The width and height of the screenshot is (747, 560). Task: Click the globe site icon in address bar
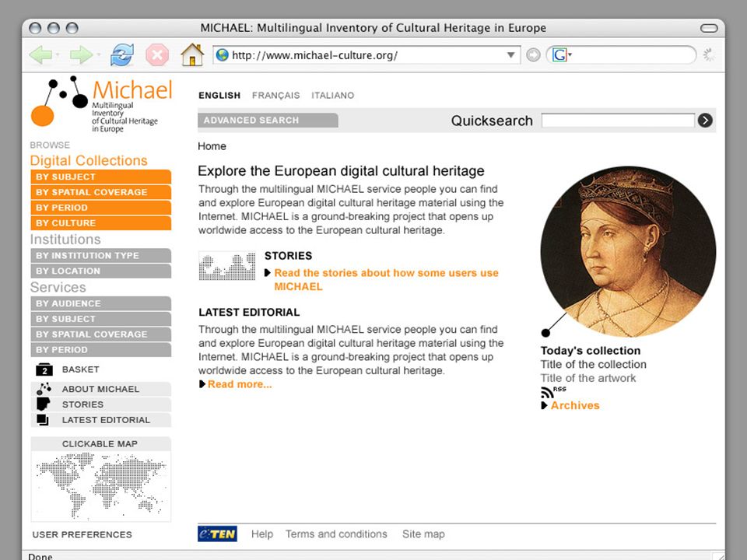(x=222, y=55)
